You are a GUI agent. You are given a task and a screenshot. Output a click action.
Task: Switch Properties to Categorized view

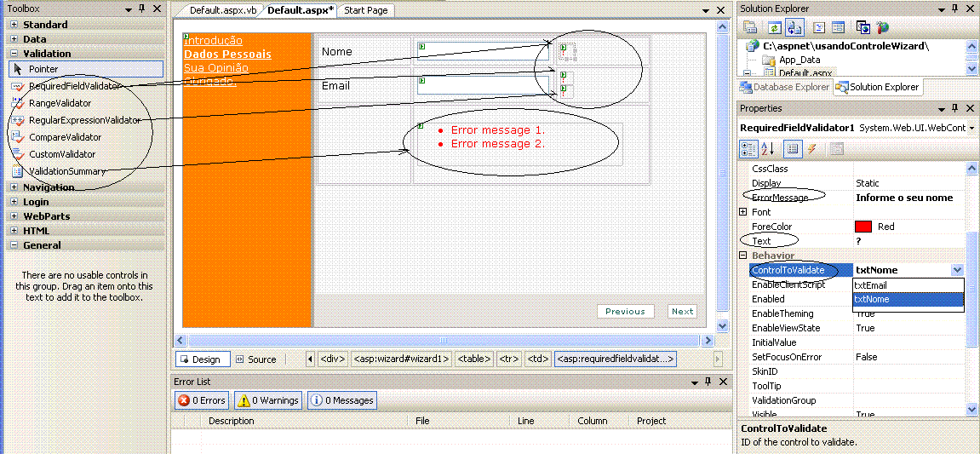748,149
